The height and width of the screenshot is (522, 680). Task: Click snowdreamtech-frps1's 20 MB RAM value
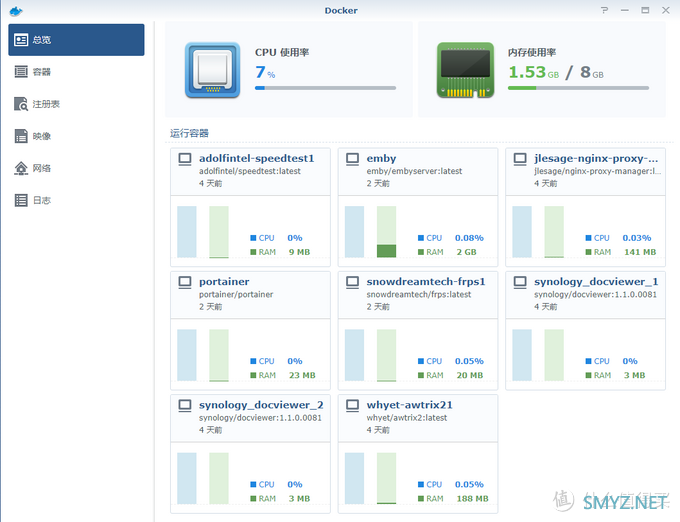(469, 375)
